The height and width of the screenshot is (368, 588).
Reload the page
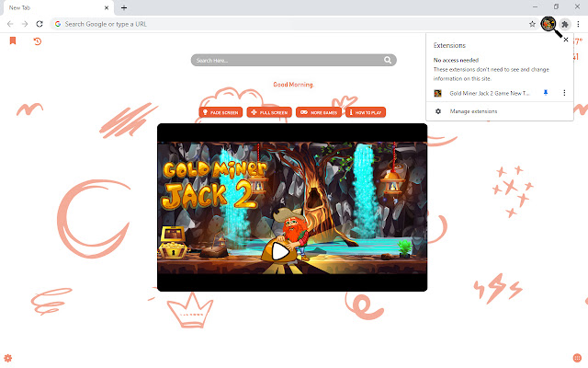[40, 24]
